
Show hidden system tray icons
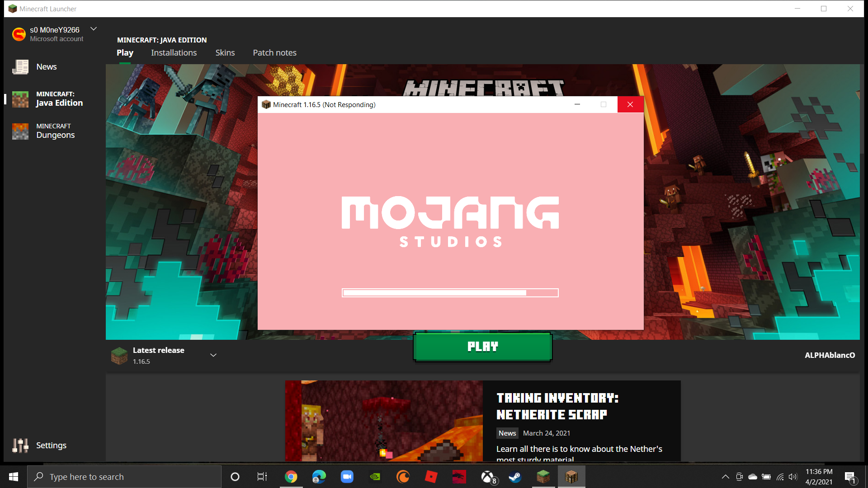coord(725,477)
